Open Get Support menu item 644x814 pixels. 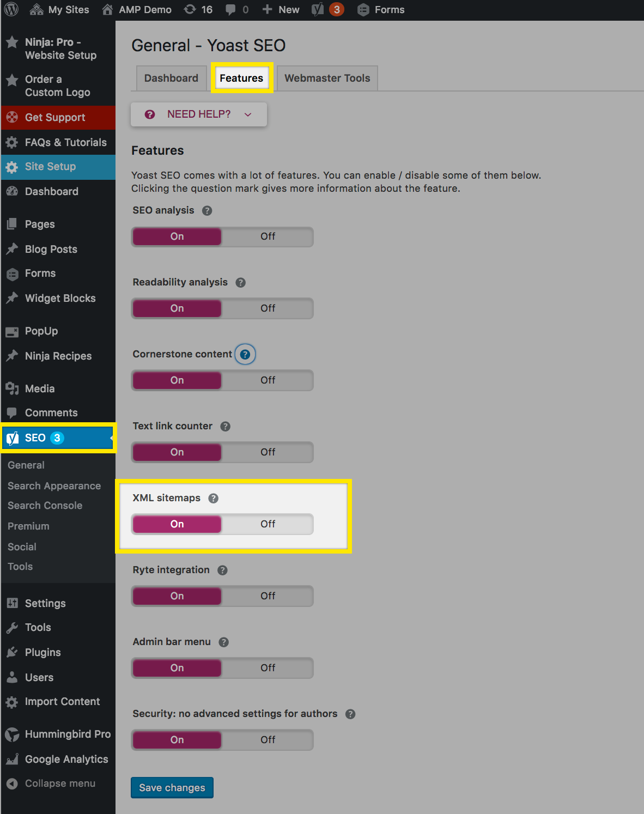click(58, 117)
